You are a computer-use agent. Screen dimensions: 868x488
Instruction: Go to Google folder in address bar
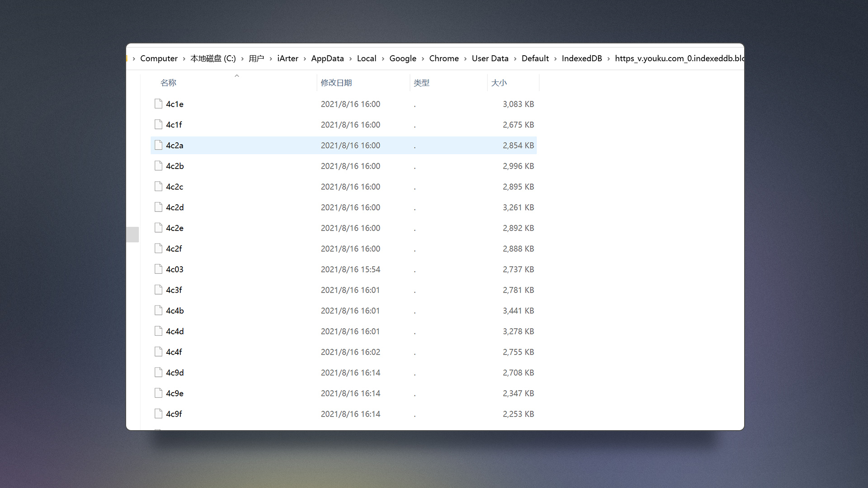[x=402, y=58]
